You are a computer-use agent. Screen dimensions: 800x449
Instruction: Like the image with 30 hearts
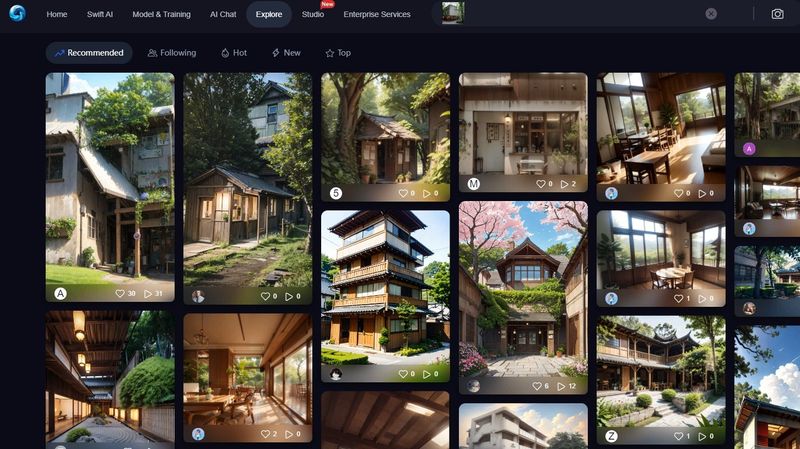point(120,293)
